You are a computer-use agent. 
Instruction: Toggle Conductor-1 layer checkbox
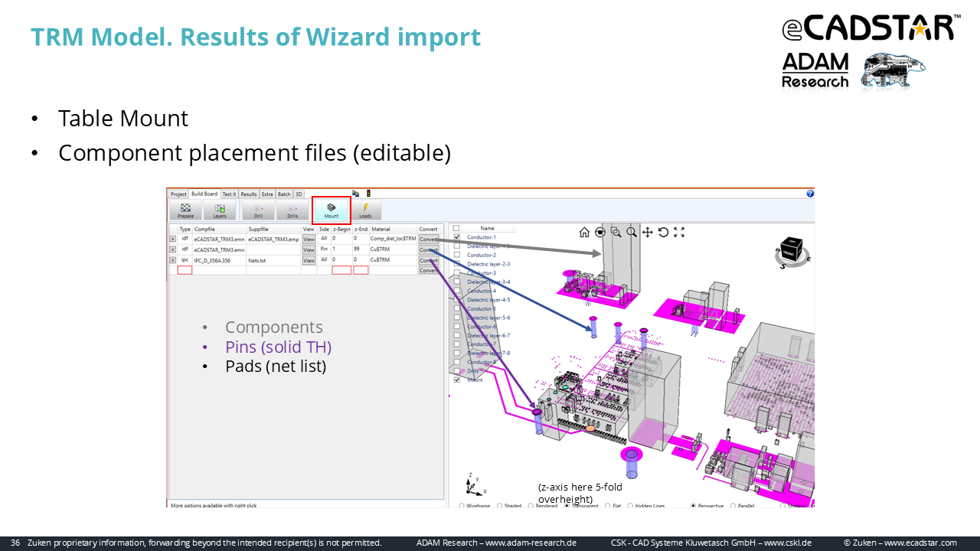click(457, 237)
